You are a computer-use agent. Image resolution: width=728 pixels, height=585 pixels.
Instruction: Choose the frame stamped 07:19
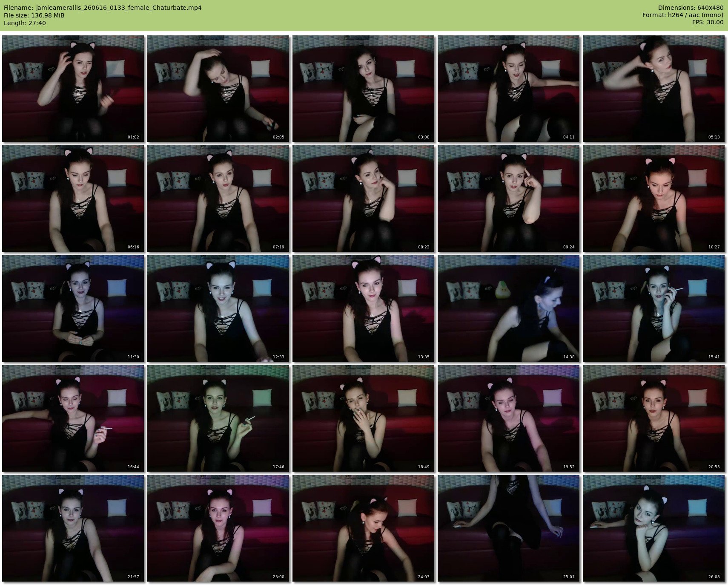click(x=218, y=198)
